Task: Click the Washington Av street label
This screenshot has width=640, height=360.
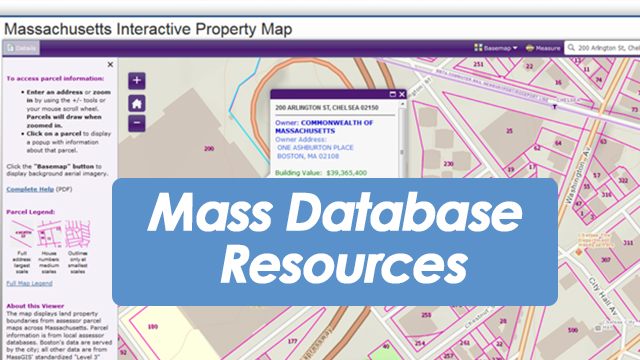Action: (578, 175)
